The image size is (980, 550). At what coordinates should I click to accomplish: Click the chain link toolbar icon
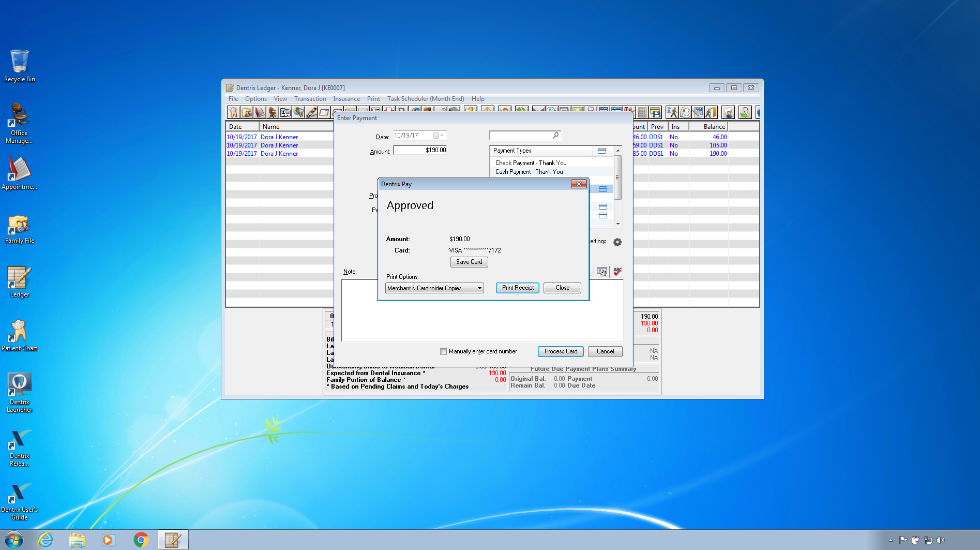(311, 112)
